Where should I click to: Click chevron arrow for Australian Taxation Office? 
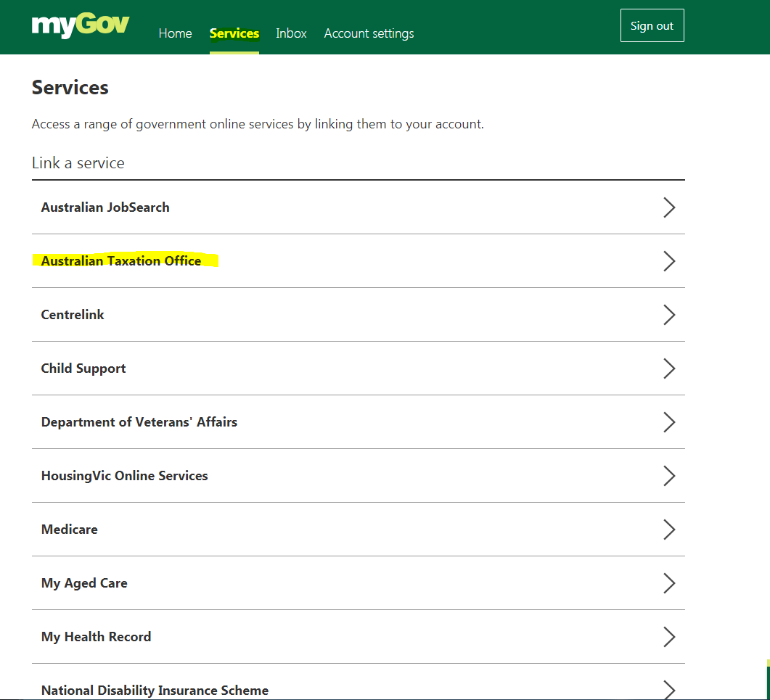[669, 260]
